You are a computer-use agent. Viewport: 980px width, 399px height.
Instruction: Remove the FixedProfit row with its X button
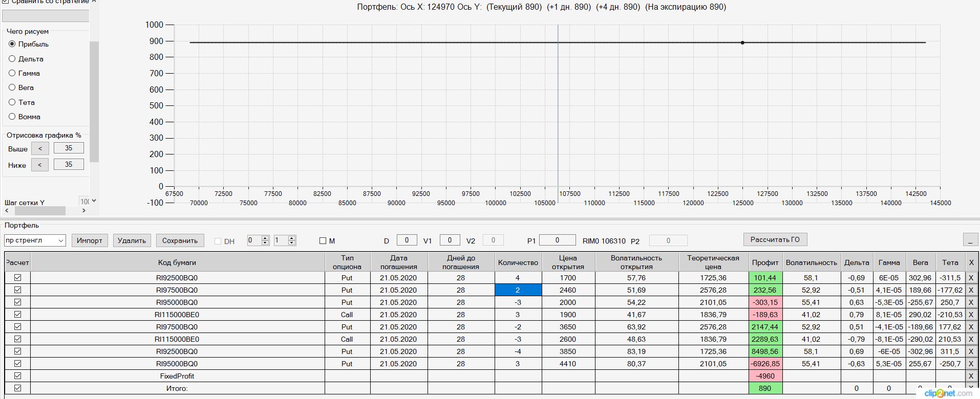[971, 376]
